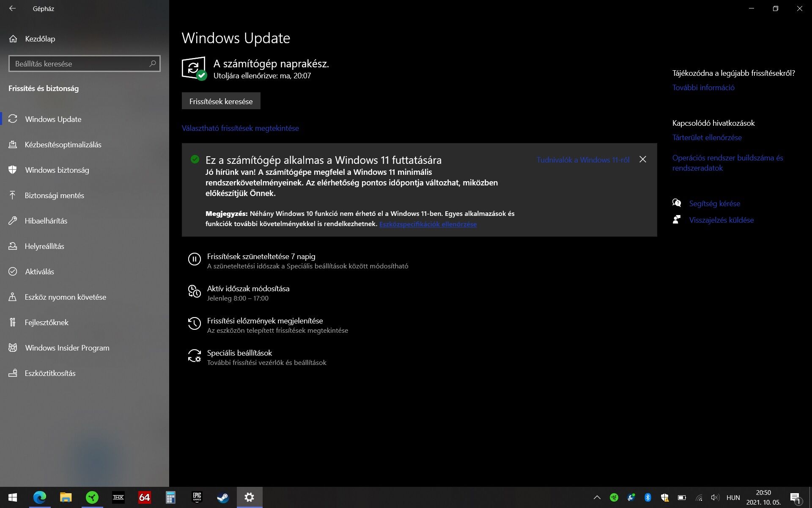
Task: Open Eszközspecifikációk ellenőrzése link
Action: [428, 224]
